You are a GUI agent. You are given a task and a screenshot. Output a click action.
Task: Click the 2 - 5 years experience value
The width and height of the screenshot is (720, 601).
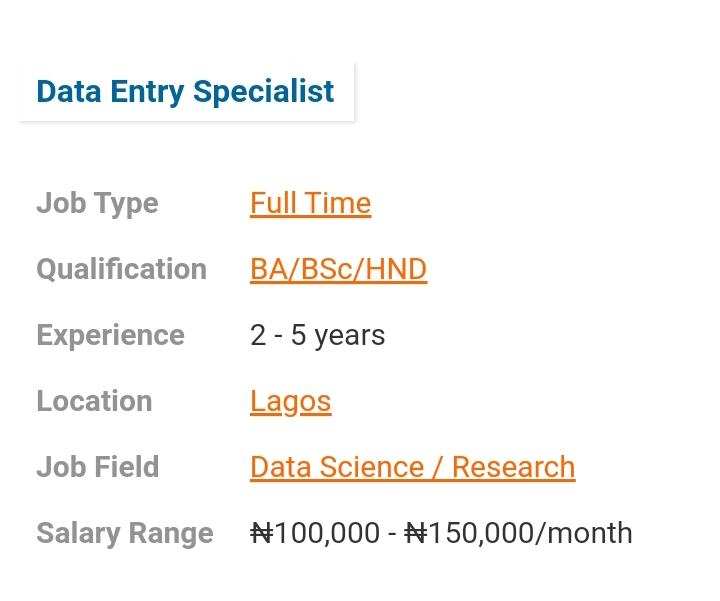point(317,335)
